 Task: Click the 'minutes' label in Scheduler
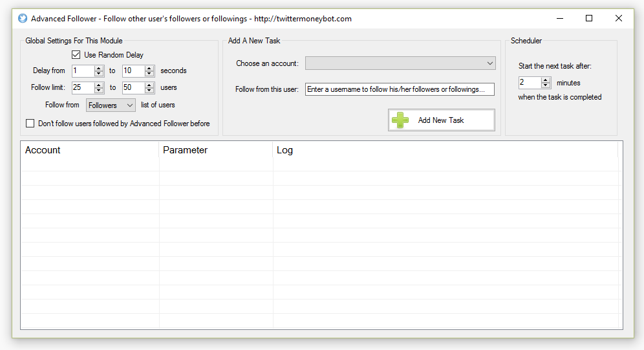tap(568, 83)
